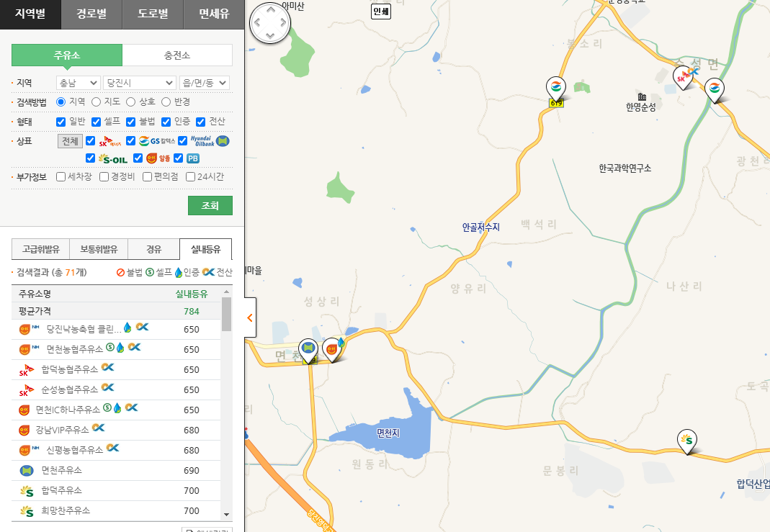Click the GS Caltex marker near route 619
770x532 pixels.
[x=556, y=89]
